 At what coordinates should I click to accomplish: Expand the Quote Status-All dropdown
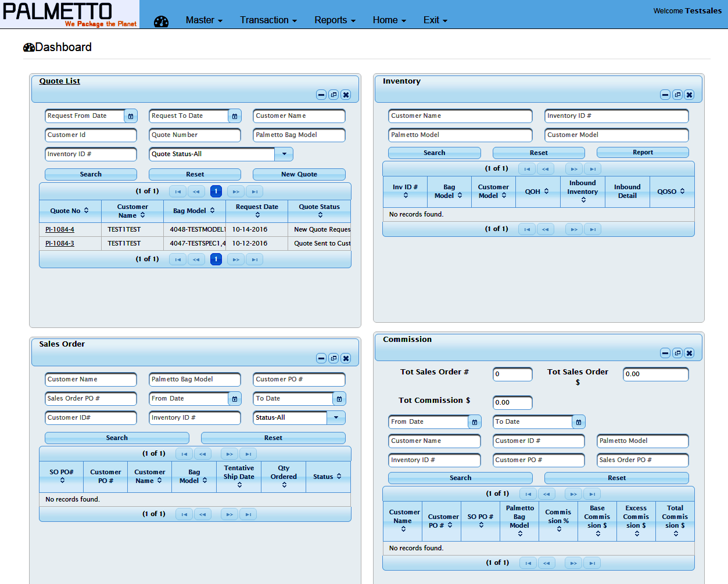pyautogui.click(x=284, y=154)
